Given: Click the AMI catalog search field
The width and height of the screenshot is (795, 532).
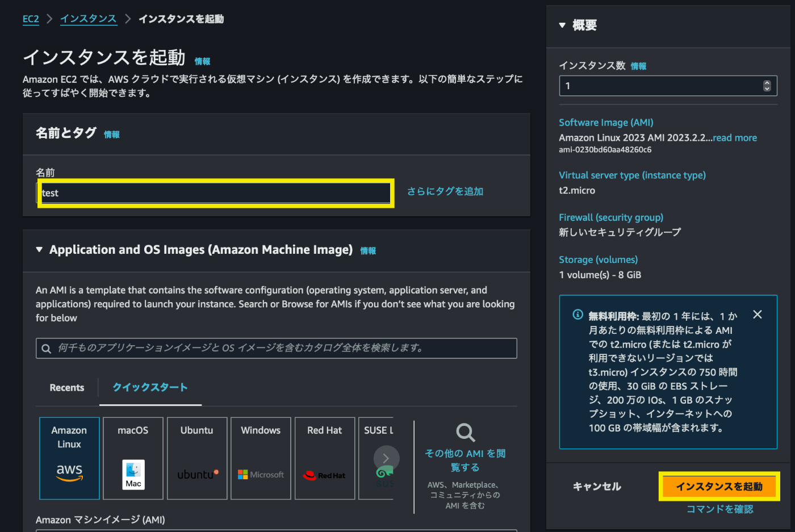Looking at the screenshot, I should point(277,348).
